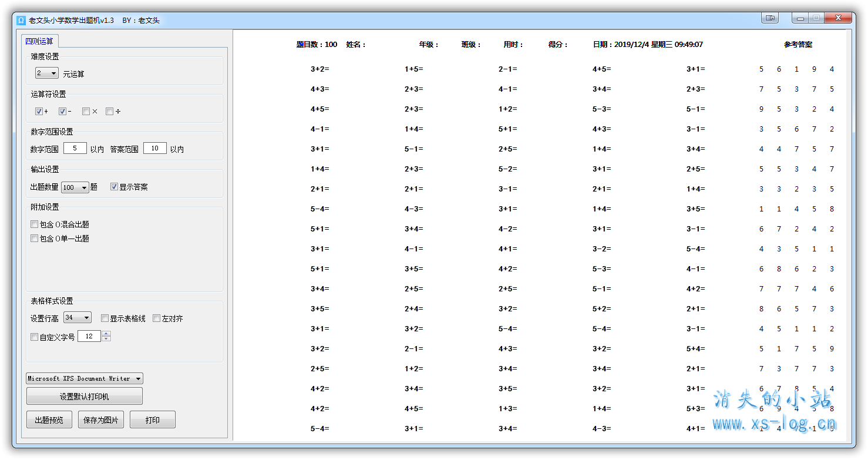The width and height of the screenshot is (868, 460).
Task: Open the 设置行高 row height dropdown
Action: 78,317
